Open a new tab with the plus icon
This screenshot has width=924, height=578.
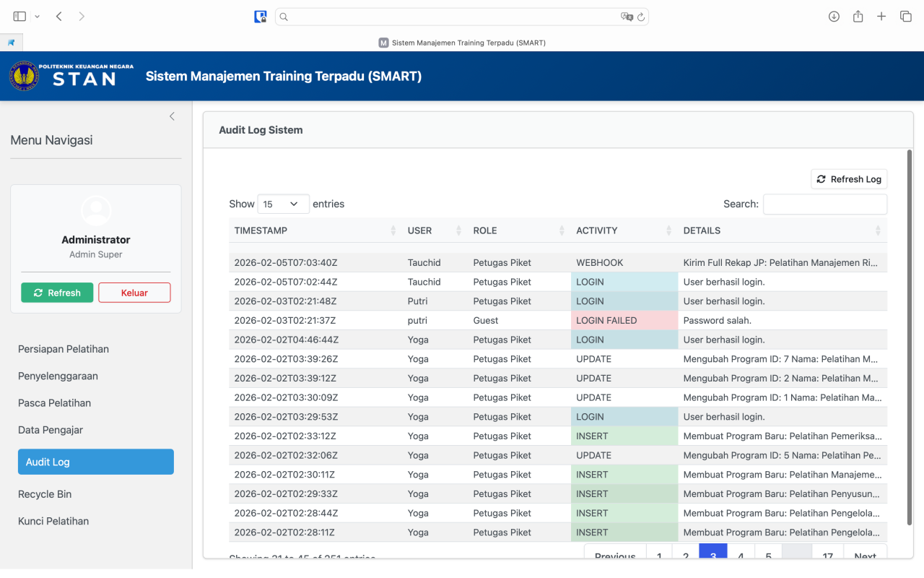[x=881, y=16]
